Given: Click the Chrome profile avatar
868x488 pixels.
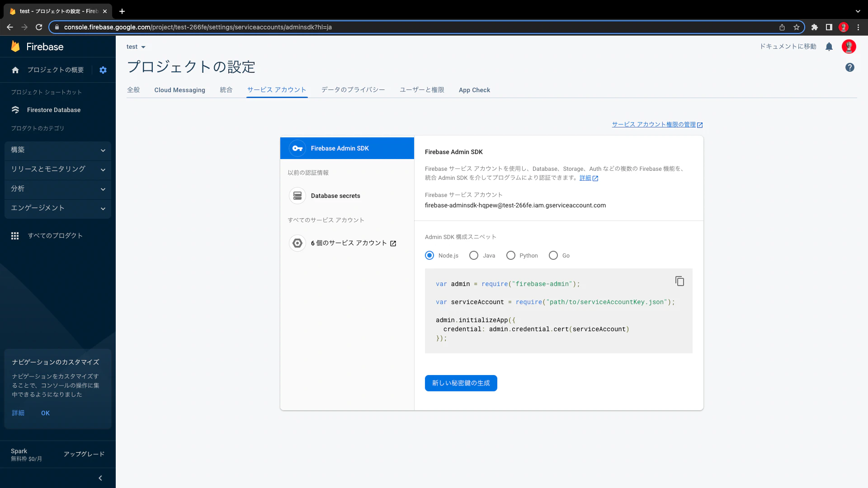Looking at the screenshot, I should tap(844, 27).
